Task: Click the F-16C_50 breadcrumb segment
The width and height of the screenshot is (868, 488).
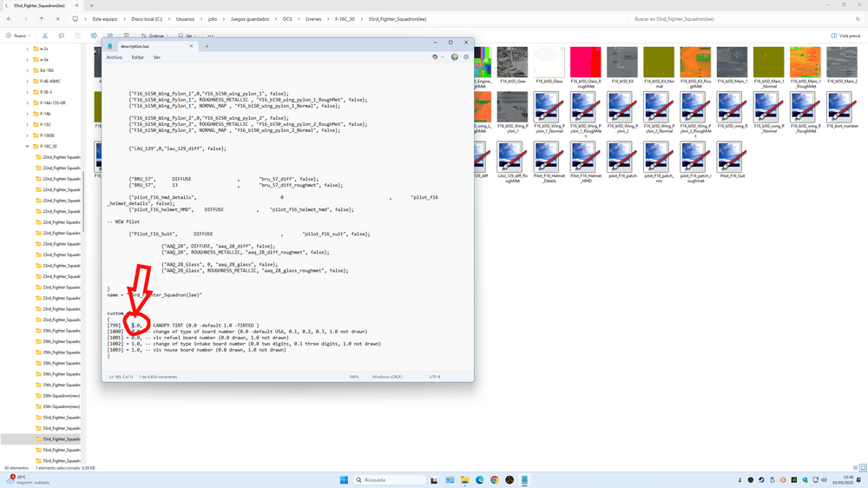Action: coord(345,19)
